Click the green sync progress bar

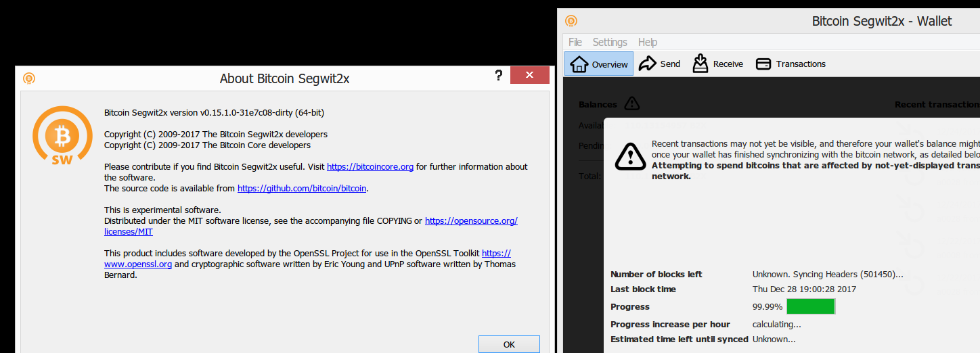810,306
